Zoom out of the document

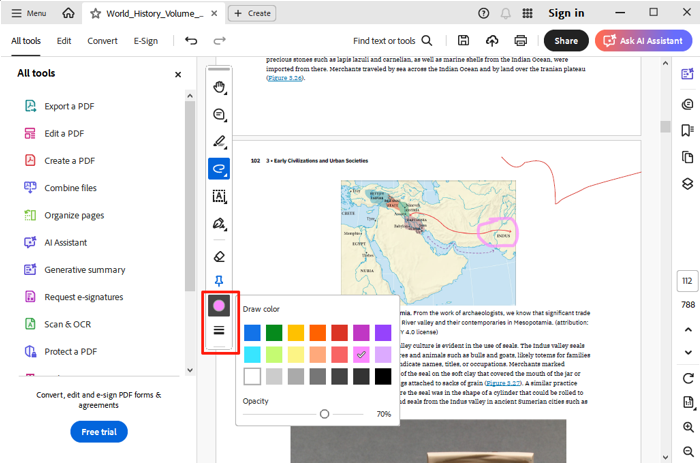[x=688, y=451]
